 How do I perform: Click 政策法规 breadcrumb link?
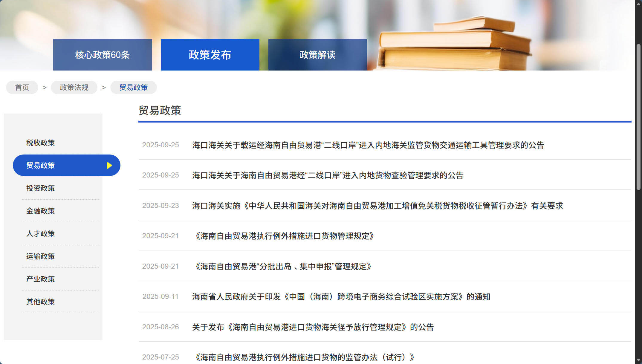tap(74, 88)
